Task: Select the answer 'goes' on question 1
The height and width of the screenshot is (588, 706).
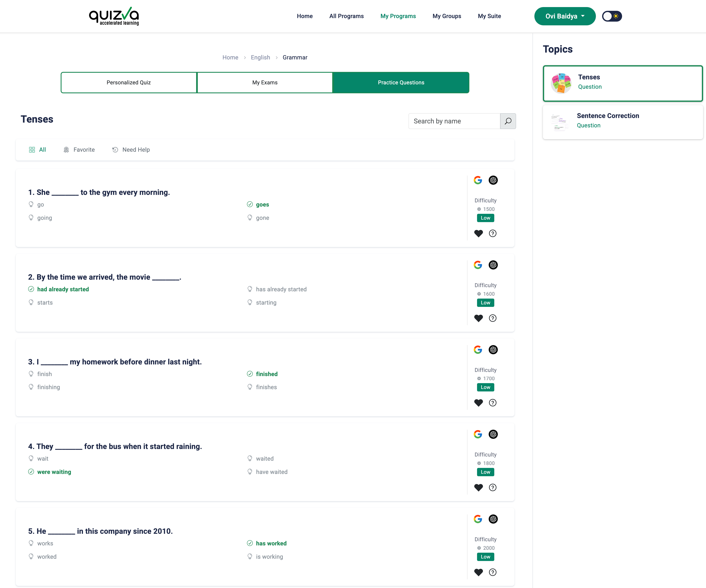Action: [x=263, y=204]
